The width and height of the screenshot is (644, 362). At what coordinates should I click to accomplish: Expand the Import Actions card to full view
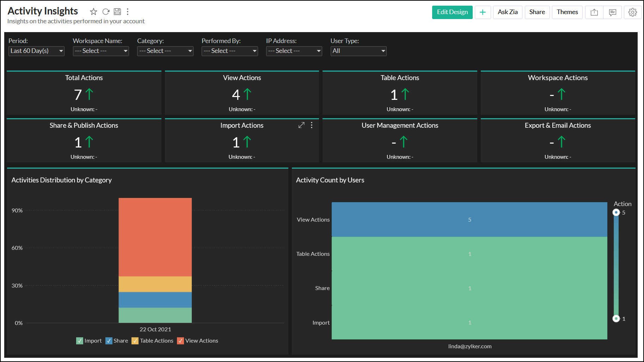301,125
